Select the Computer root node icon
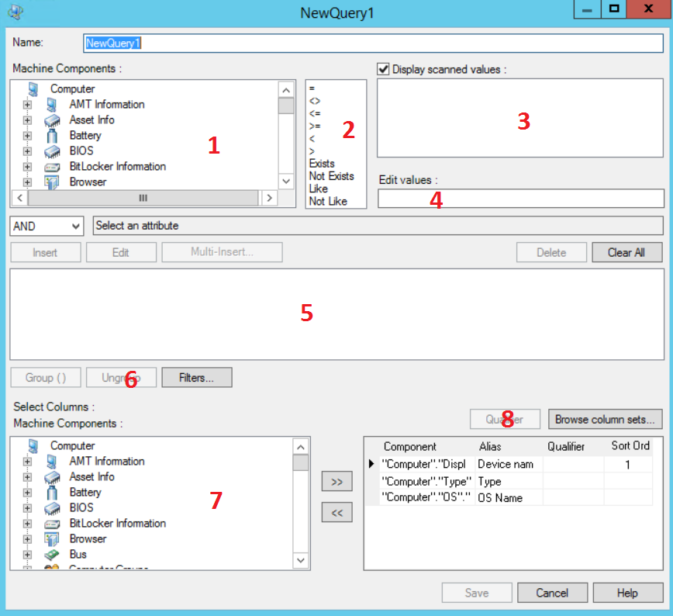 coord(32,88)
